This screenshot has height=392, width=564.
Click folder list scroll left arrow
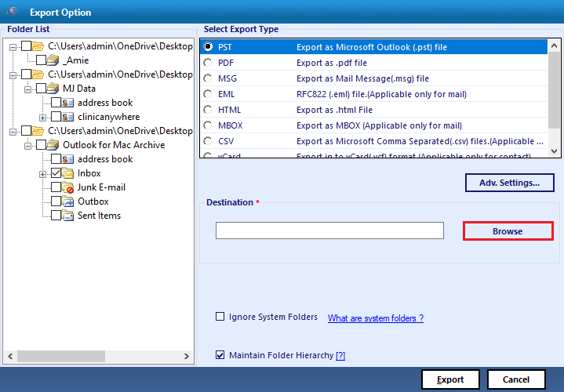pyautogui.click(x=10, y=356)
